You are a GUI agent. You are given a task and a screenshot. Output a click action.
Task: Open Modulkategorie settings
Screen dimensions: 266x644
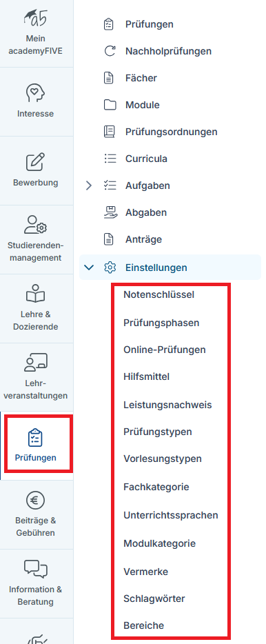(x=159, y=543)
